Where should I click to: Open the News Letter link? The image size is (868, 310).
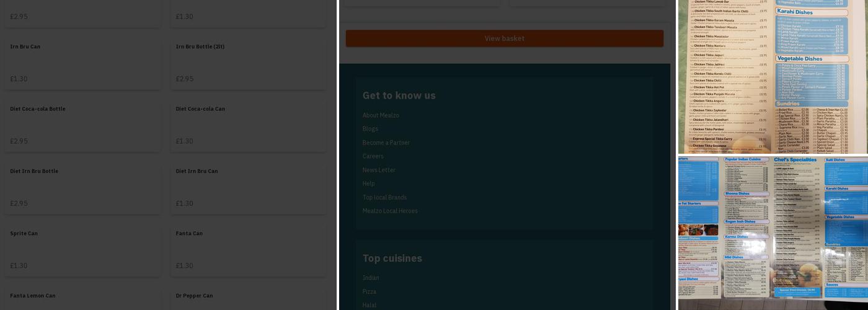[379, 170]
